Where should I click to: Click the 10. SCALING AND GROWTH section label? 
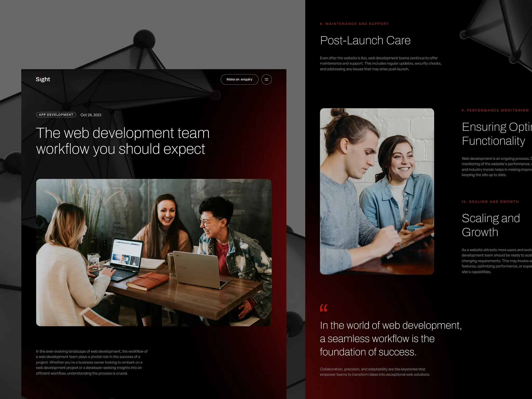[490, 202]
